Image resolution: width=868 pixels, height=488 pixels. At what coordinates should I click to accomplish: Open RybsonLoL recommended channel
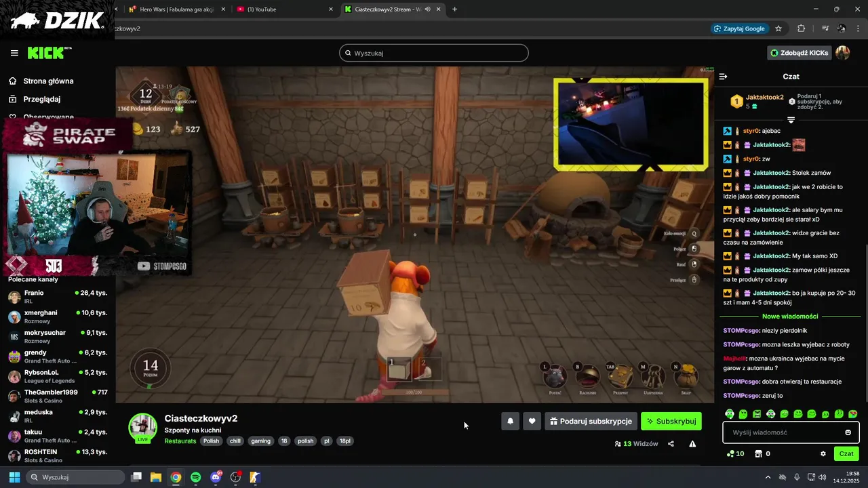click(x=58, y=376)
